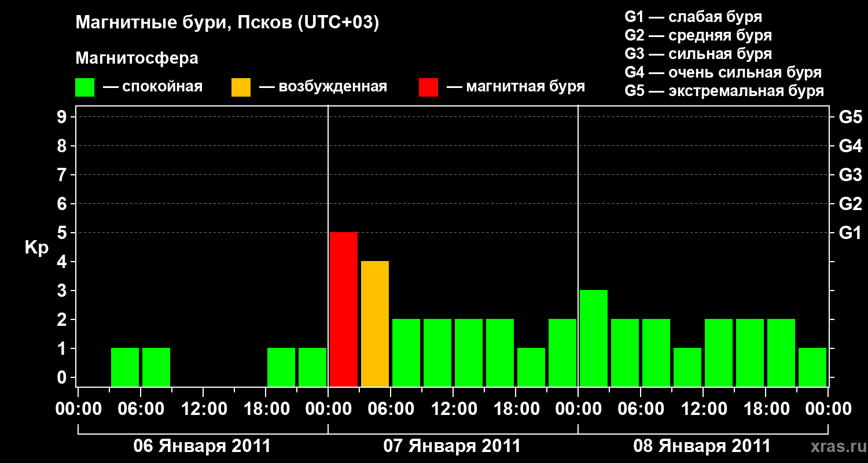
Task: Click the orange 'возбужденная' legend swatch
Action: pos(241,87)
